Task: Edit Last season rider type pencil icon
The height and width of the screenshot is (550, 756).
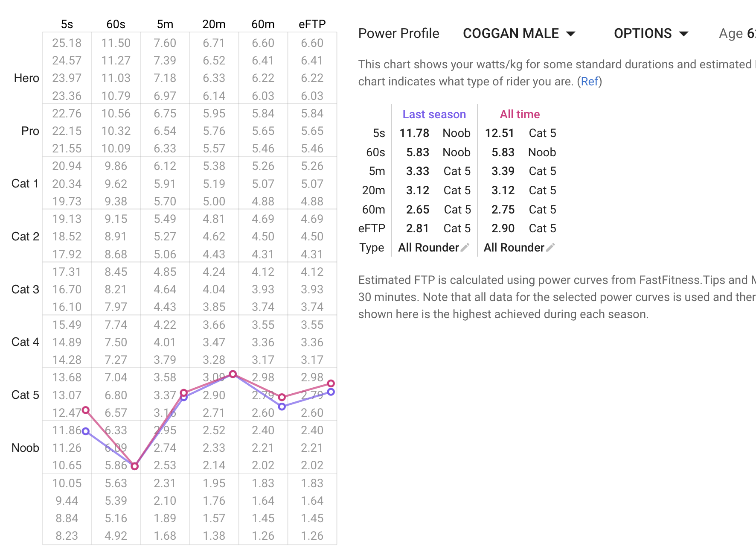Action: coord(465,247)
